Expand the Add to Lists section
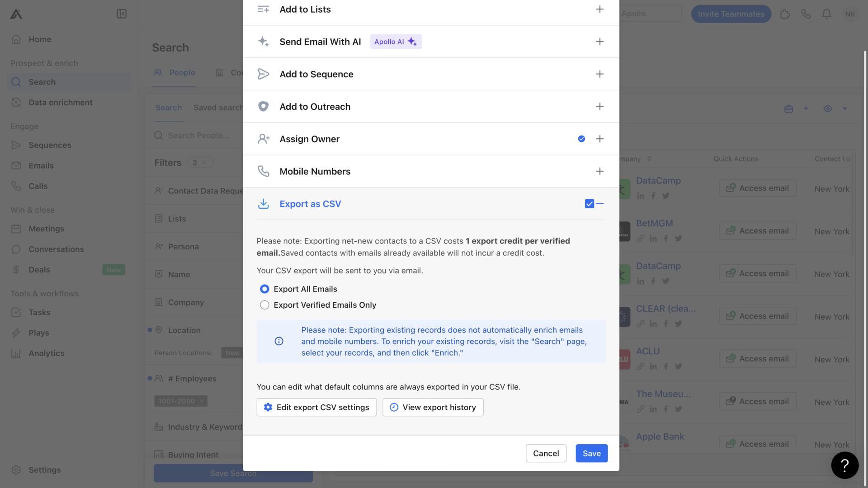Image resolution: width=868 pixels, height=488 pixels. 599,9
